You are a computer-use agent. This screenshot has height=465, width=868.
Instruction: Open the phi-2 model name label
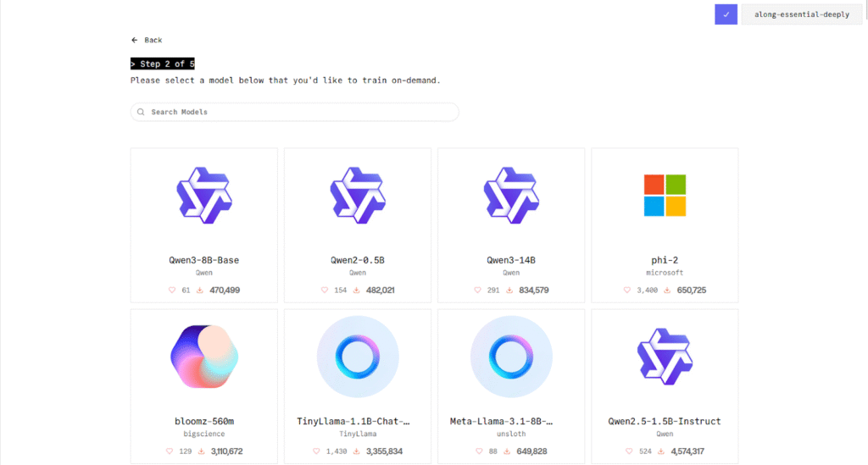point(665,260)
